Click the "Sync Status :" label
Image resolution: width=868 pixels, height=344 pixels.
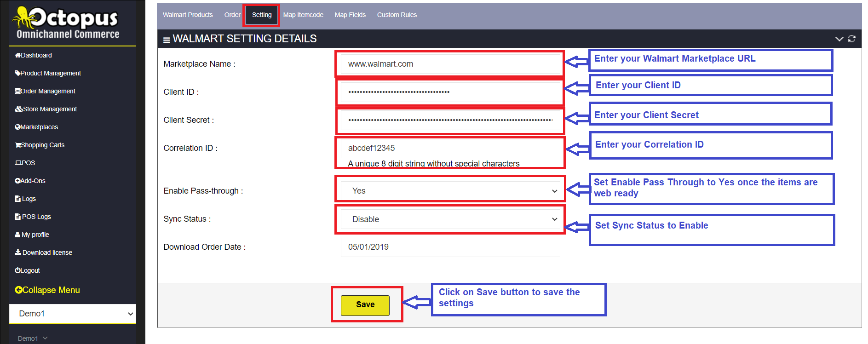click(187, 219)
